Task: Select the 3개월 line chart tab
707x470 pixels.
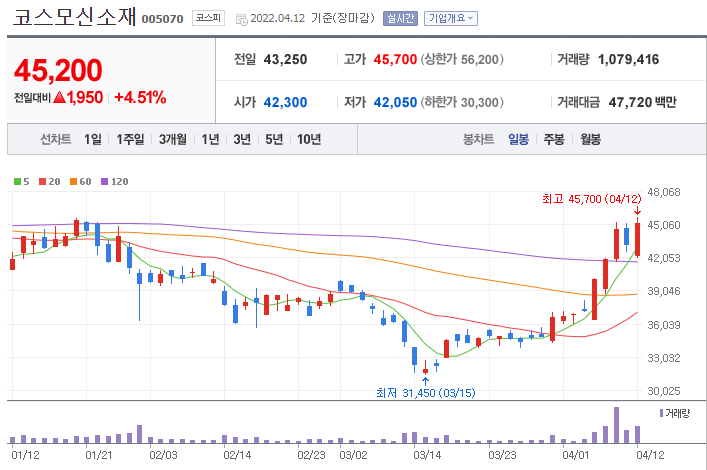Action: click(173, 139)
